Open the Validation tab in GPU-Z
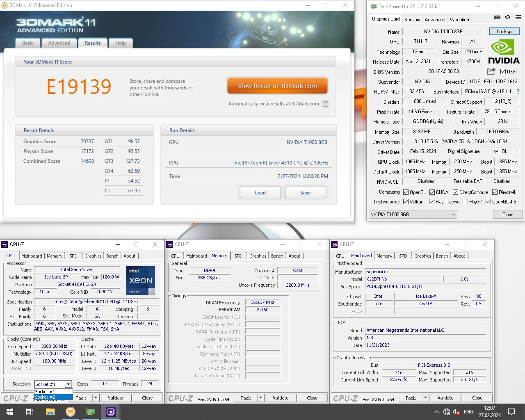The width and height of the screenshot is (525, 420). tap(459, 20)
